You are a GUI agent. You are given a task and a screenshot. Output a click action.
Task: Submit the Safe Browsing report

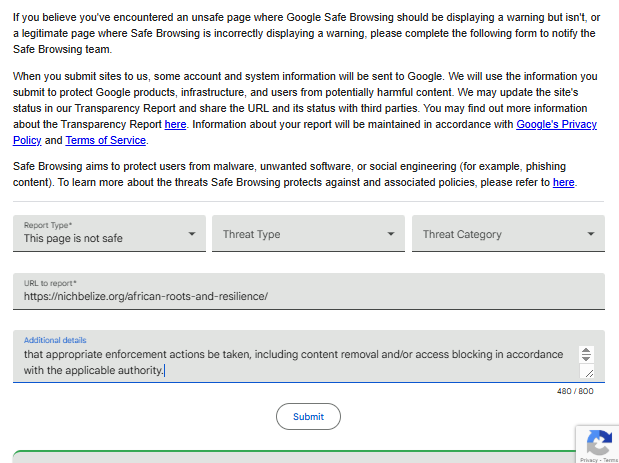coord(308,416)
